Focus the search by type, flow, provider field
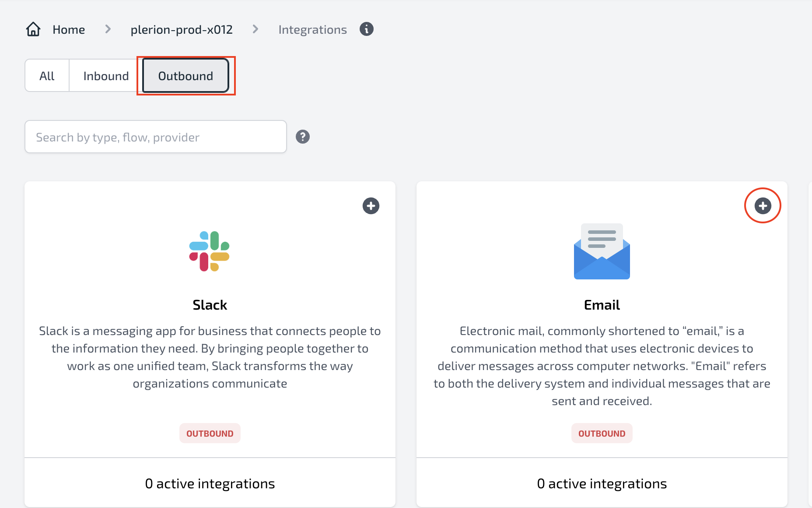Screen dimensions: 812x508 coord(156,137)
